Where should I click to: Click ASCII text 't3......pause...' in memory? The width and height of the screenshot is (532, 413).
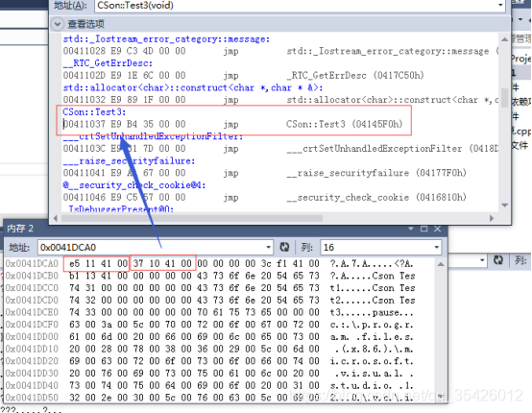(x=373, y=312)
